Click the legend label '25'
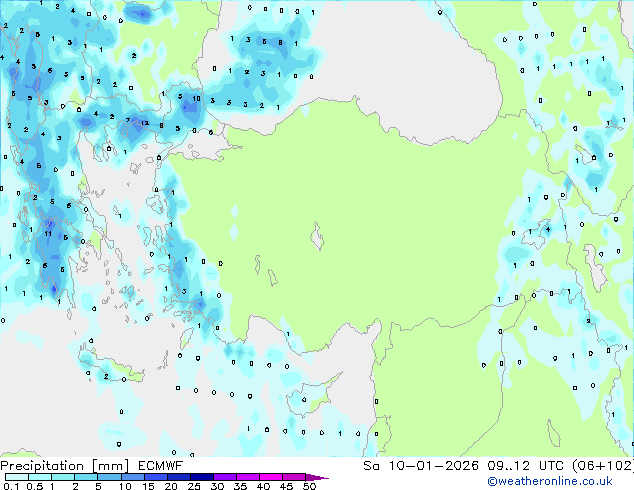634x490 pixels. [194, 486]
